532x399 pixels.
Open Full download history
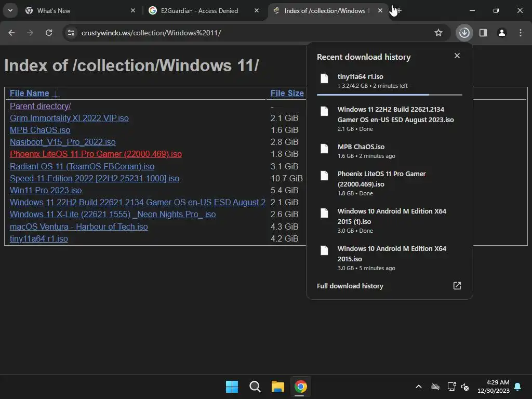[x=350, y=286]
